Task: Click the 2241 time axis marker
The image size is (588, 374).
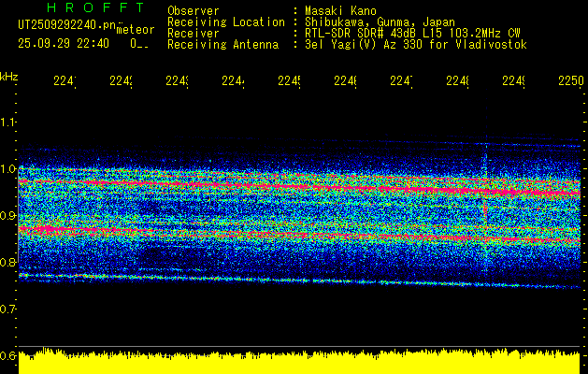Action: point(65,80)
